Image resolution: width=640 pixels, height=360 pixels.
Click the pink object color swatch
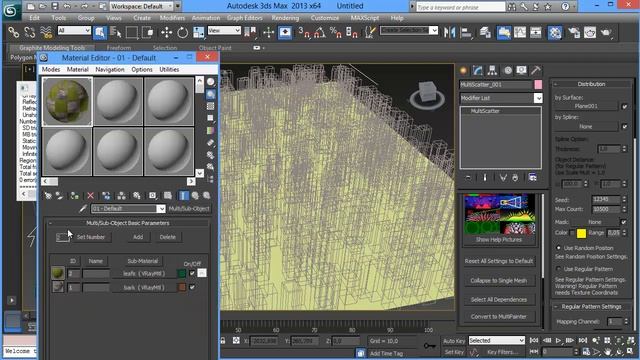tap(538, 84)
